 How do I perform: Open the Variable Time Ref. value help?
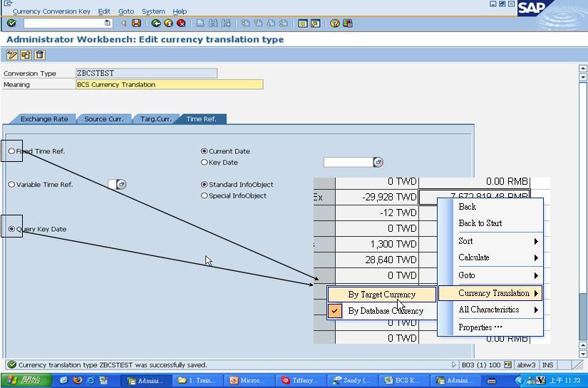(121, 185)
